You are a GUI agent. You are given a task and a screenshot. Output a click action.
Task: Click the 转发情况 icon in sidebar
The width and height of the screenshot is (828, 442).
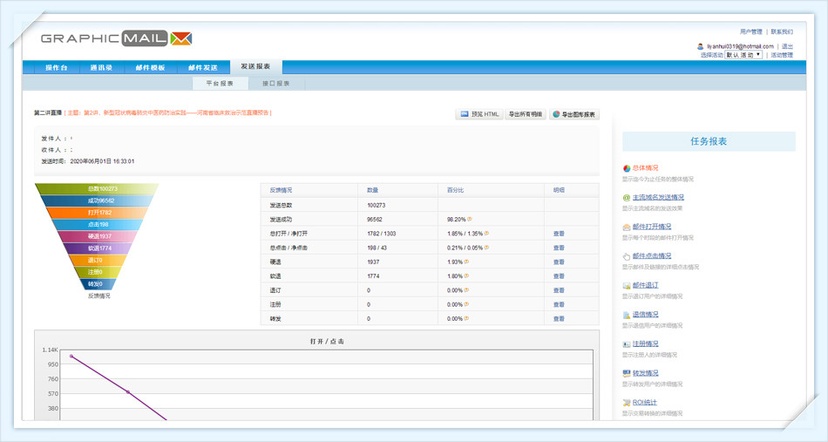click(x=626, y=374)
